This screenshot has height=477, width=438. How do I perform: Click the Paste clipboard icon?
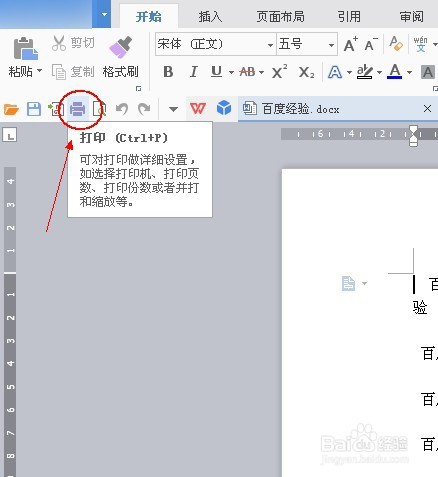coord(25,48)
